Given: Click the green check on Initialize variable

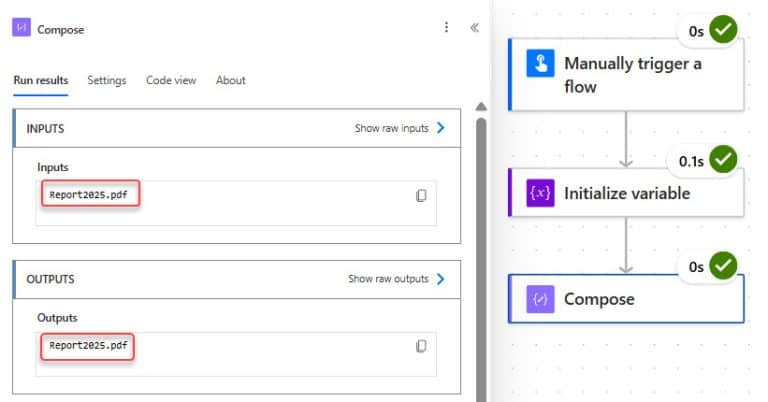Looking at the screenshot, I should (723, 159).
